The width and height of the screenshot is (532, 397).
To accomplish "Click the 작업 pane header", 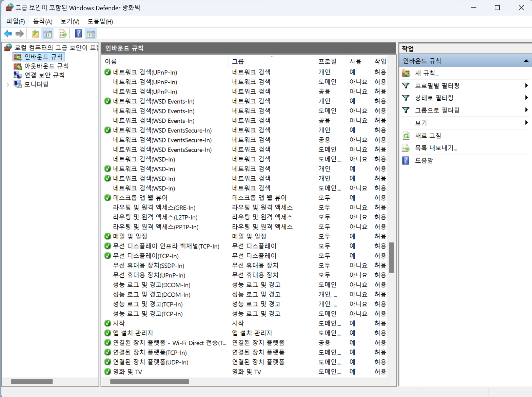I will point(408,48).
